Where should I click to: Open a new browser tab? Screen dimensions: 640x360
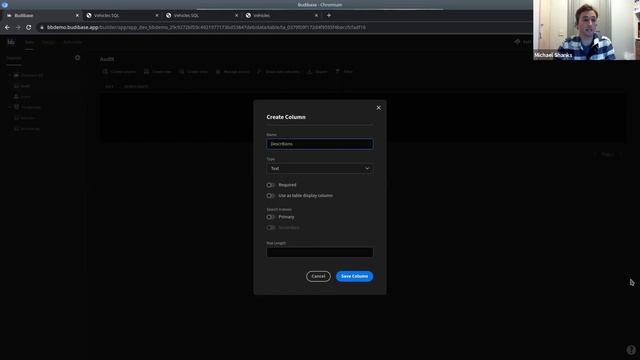tap(329, 16)
